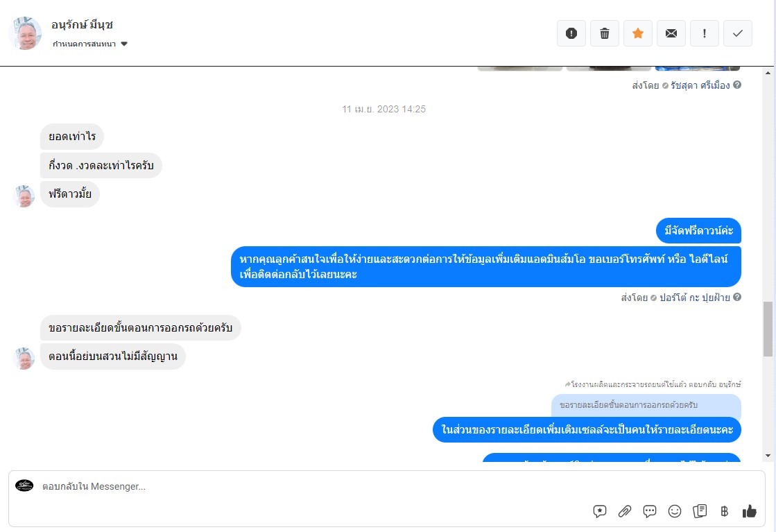
Task: Click the exclamation priority icon
Action: (x=705, y=33)
